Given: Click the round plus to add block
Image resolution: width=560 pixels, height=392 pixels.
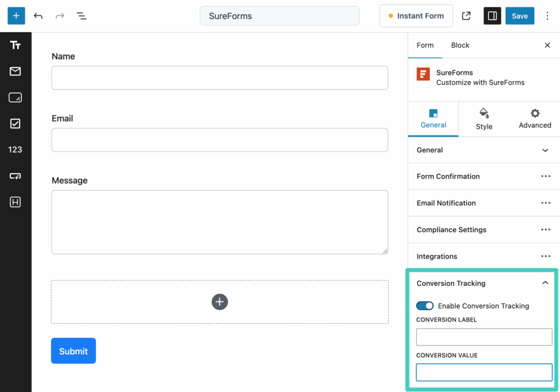Looking at the screenshot, I should (220, 302).
